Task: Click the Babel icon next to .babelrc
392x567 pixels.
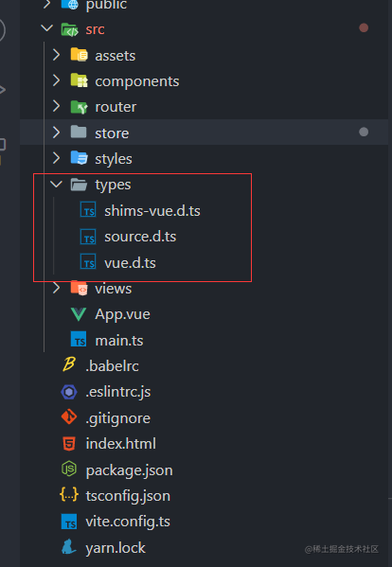Action: (x=69, y=365)
